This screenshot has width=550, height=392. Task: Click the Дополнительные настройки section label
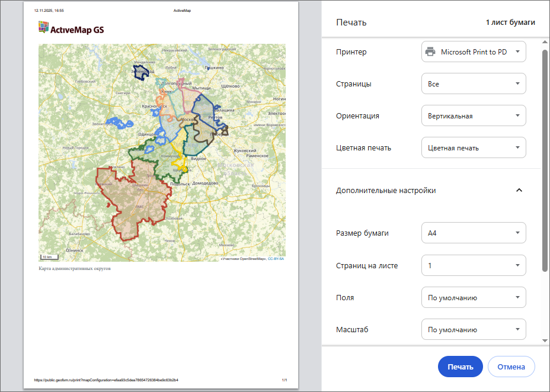coord(386,191)
